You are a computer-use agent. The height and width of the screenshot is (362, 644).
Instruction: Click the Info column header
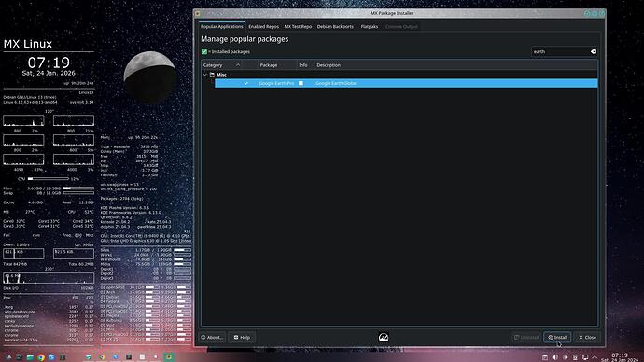point(305,65)
